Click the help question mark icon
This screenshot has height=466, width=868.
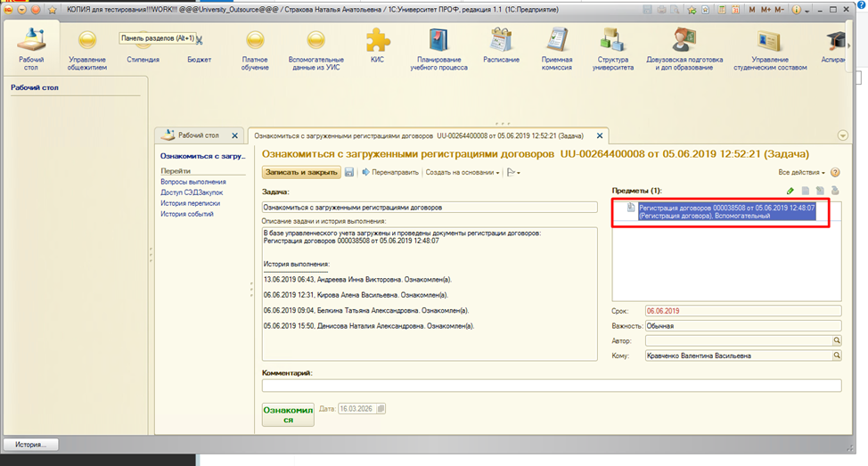[835, 172]
